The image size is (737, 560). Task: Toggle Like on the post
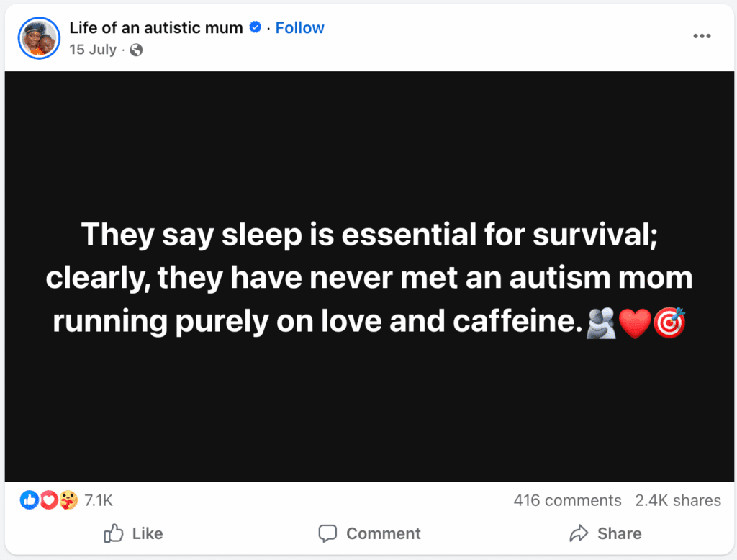132,533
